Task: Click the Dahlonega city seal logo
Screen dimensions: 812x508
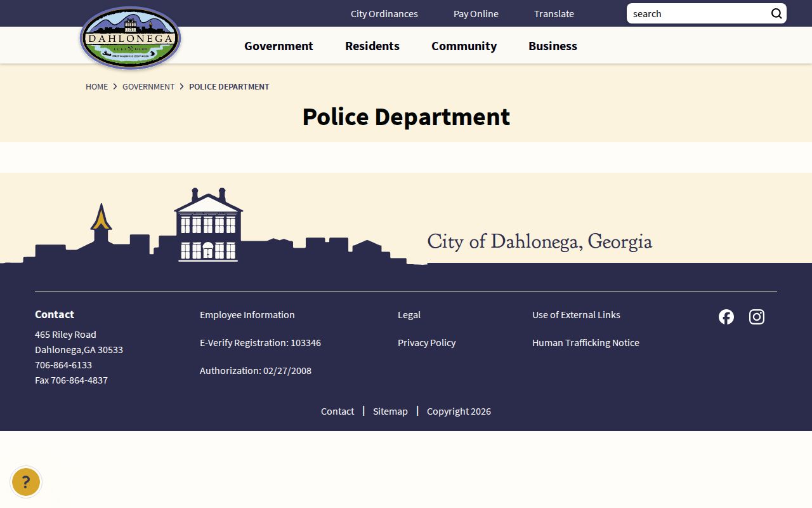Action: pyautogui.click(x=131, y=38)
